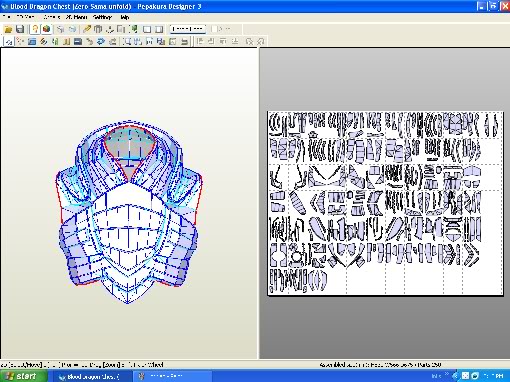Open the 2DMenu menu
Screen dimensions: 510x382
pyautogui.click(x=76, y=17)
